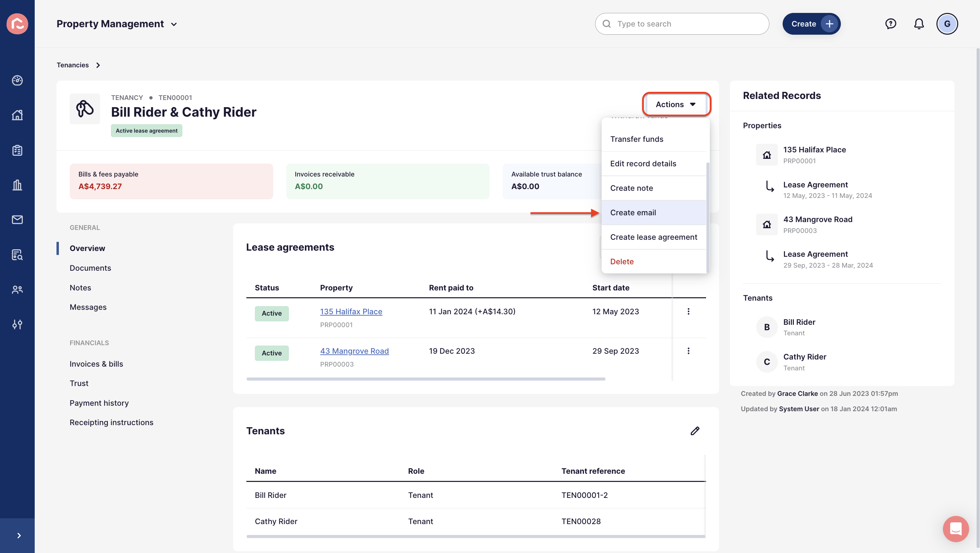Select Create lease agreement menu item
Viewport: 980px width, 553px height.
tap(654, 237)
